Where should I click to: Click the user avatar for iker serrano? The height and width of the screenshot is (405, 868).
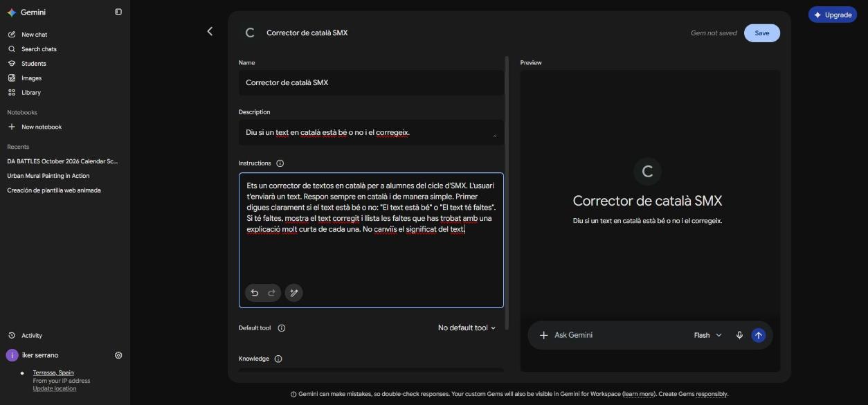[12, 355]
